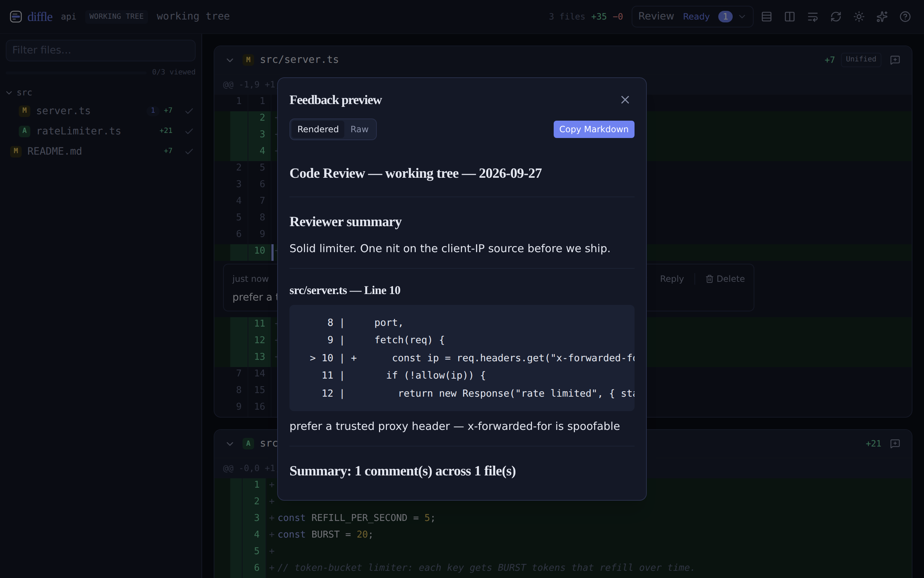Click the api repository label
Screen dimensions: 924x578
click(68, 17)
